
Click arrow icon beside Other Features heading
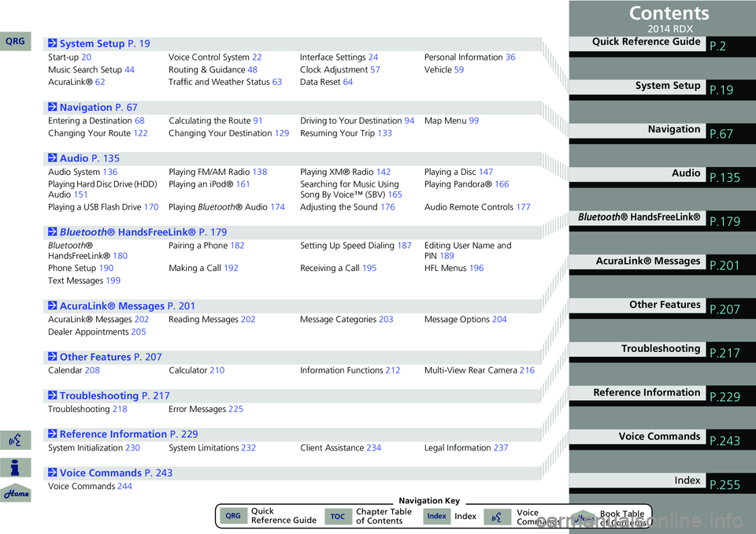coord(53,357)
